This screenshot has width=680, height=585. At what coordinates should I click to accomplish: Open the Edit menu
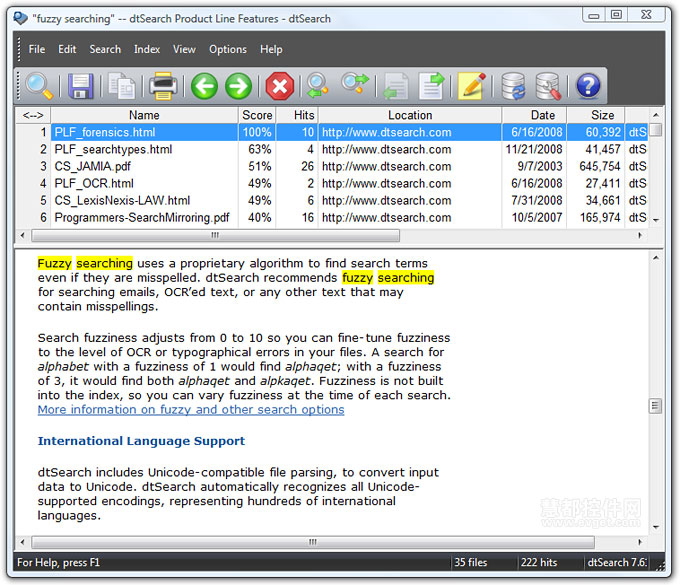click(x=67, y=49)
